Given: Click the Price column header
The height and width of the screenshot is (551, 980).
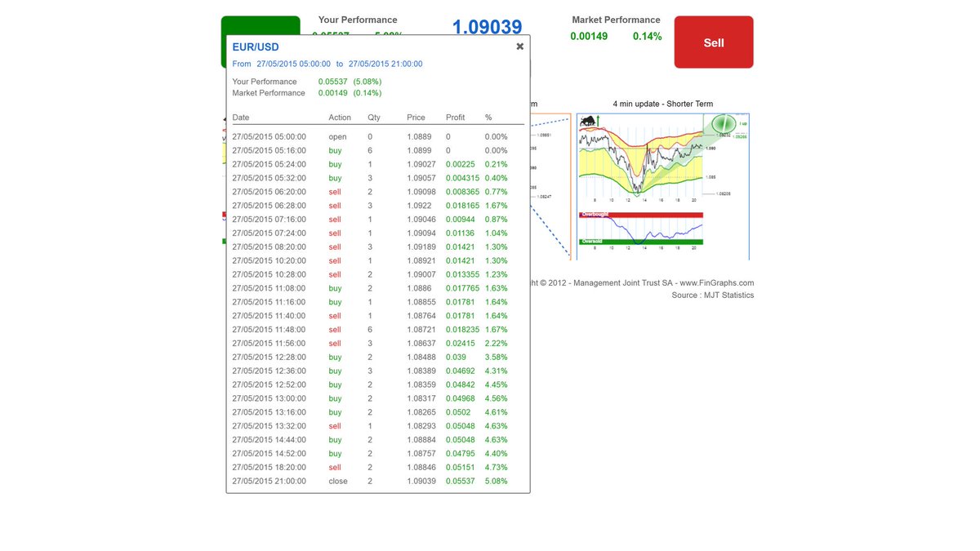Looking at the screenshot, I should tap(416, 118).
